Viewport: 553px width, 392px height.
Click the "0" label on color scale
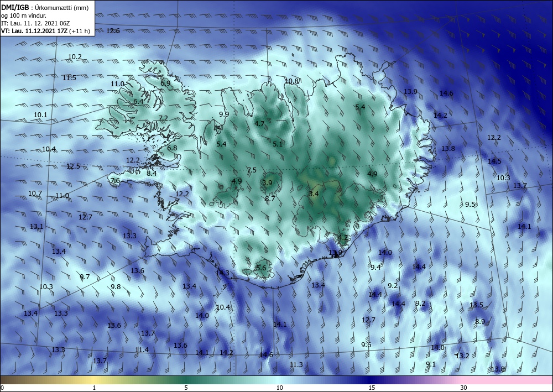[x=2, y=388]
